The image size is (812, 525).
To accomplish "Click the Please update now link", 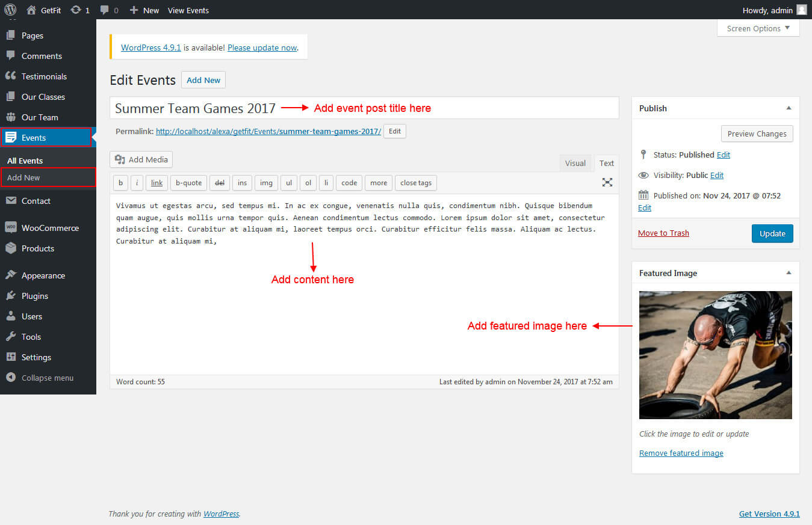I will click(262, 48).
